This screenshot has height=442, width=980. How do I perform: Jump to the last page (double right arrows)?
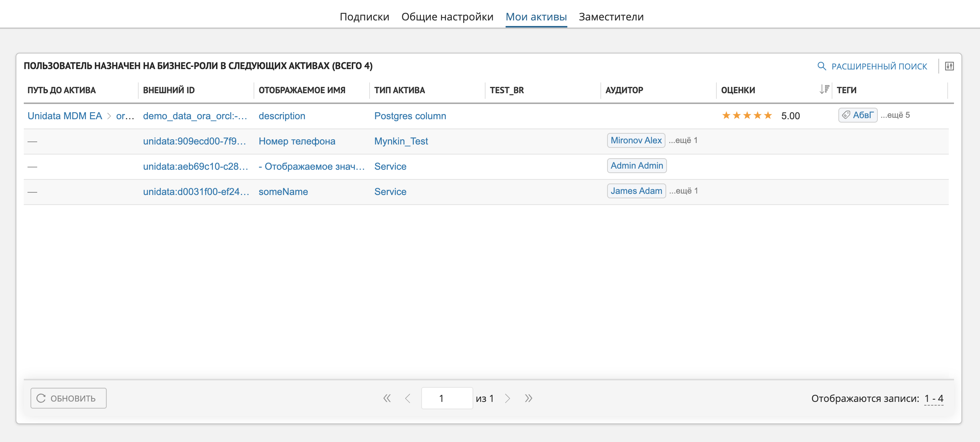click(x=528, y=398)
